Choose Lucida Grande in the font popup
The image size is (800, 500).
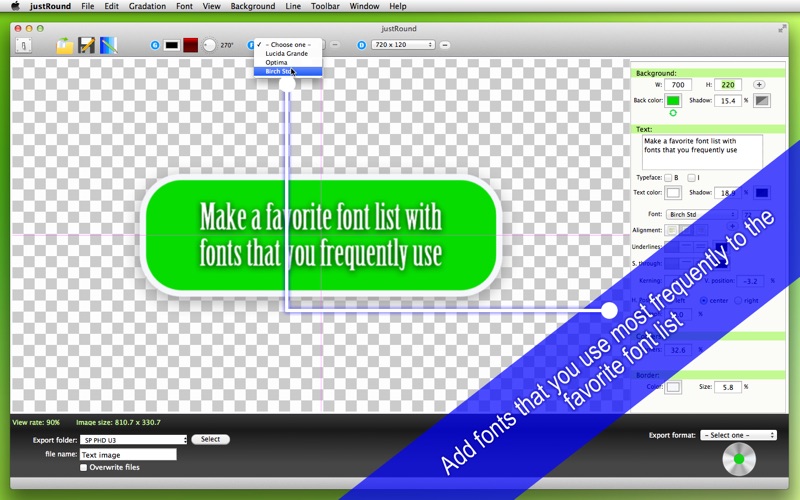point(288,54)
